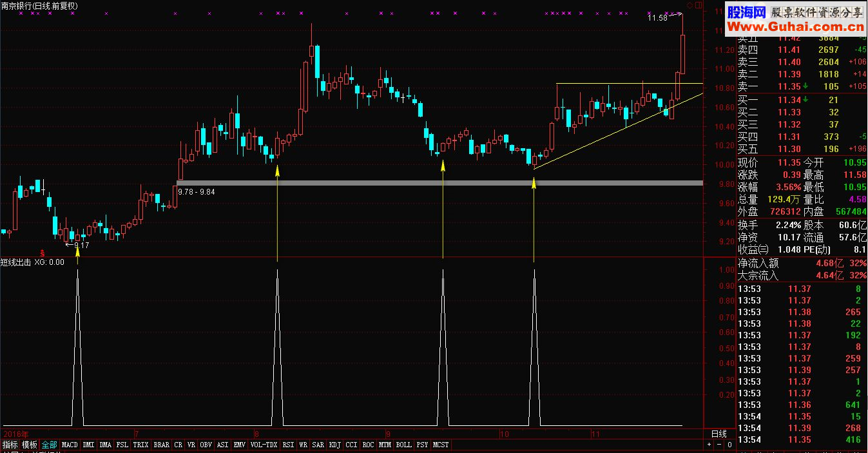Click the small red marker icon below the 9.17 low
The image size is (868, 453).
[43, 253]
